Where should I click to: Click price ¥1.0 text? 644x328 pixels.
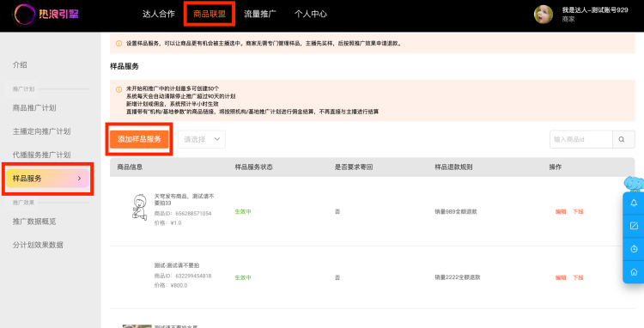coord(167,223)
